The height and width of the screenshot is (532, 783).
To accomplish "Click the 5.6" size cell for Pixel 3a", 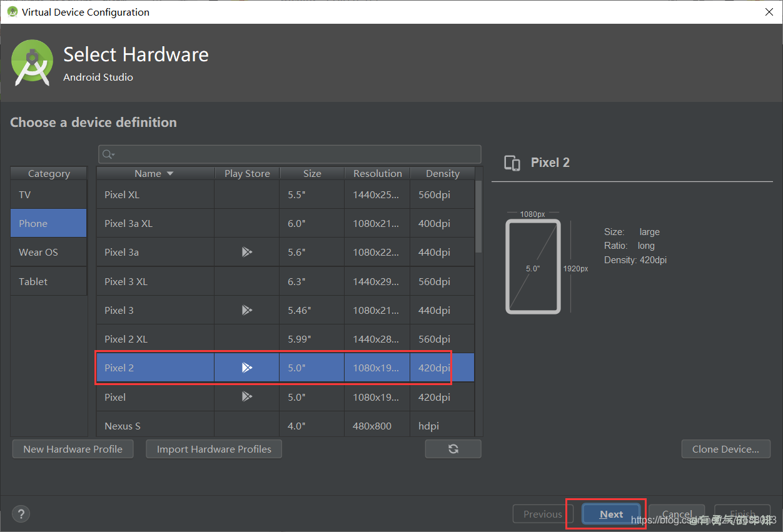I will point(311,252).
